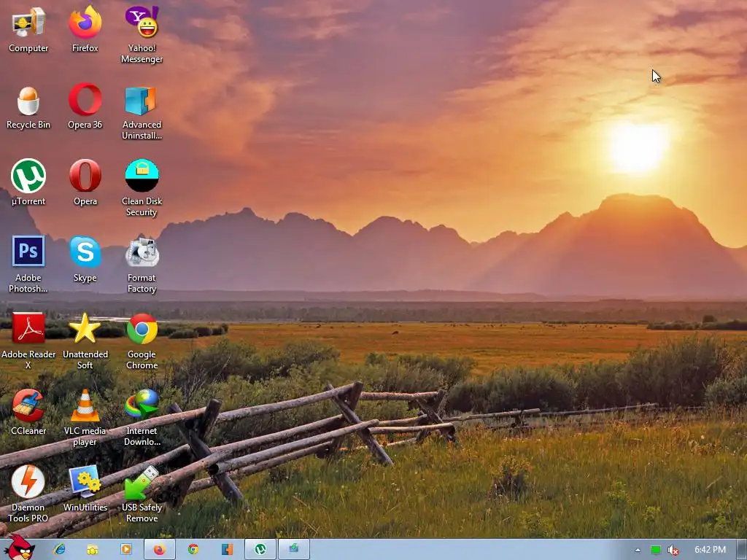Open the muted volume tray icon
The image size is (747, 560).
point(673,550)
